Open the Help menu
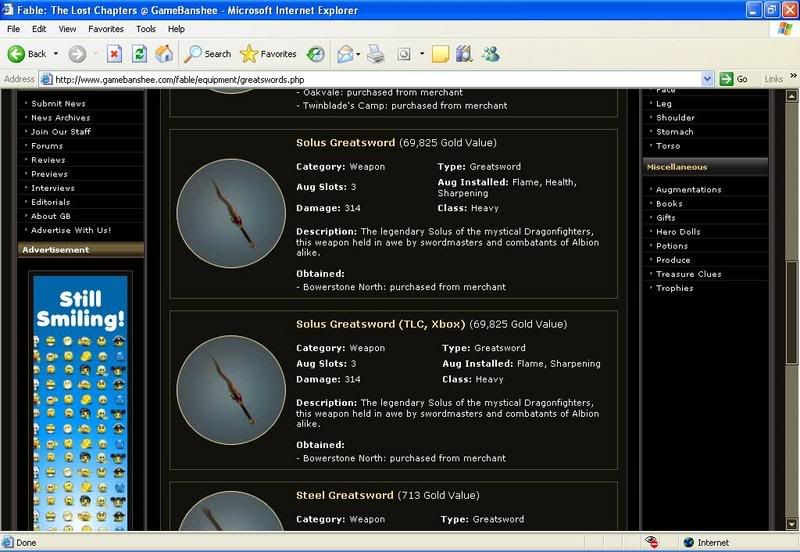This screenshot has height=552, width=800. (x=176, y=29)
